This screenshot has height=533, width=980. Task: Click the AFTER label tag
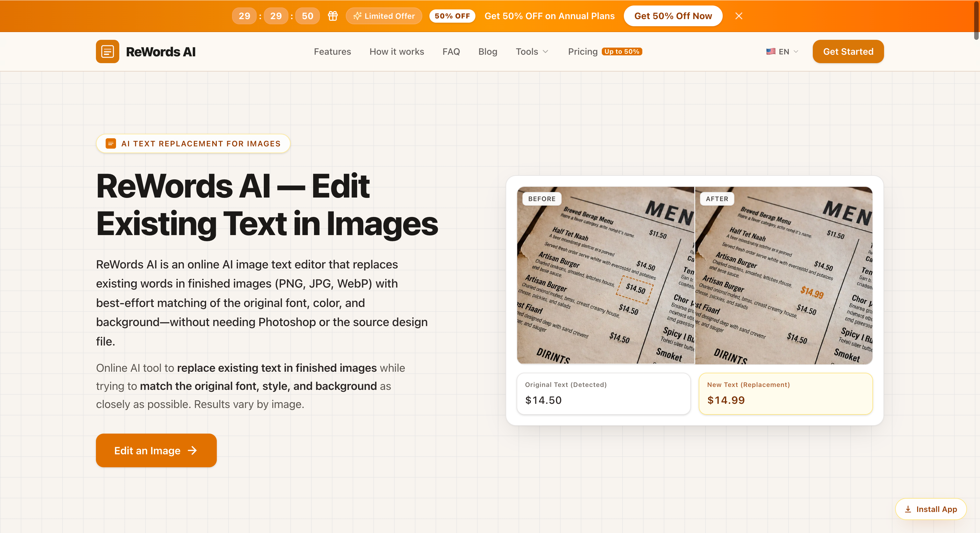coord(717,199)
